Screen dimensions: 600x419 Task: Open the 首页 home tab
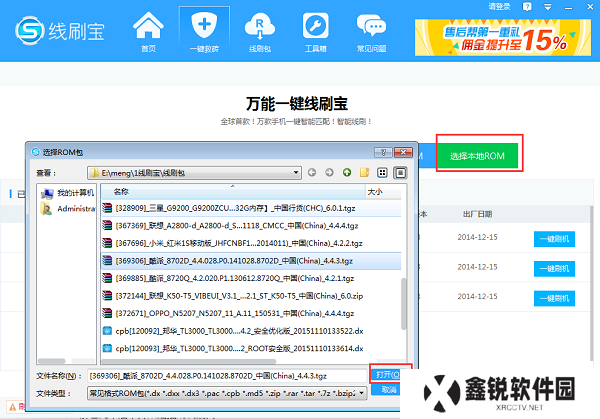click(x=148, y=32)
